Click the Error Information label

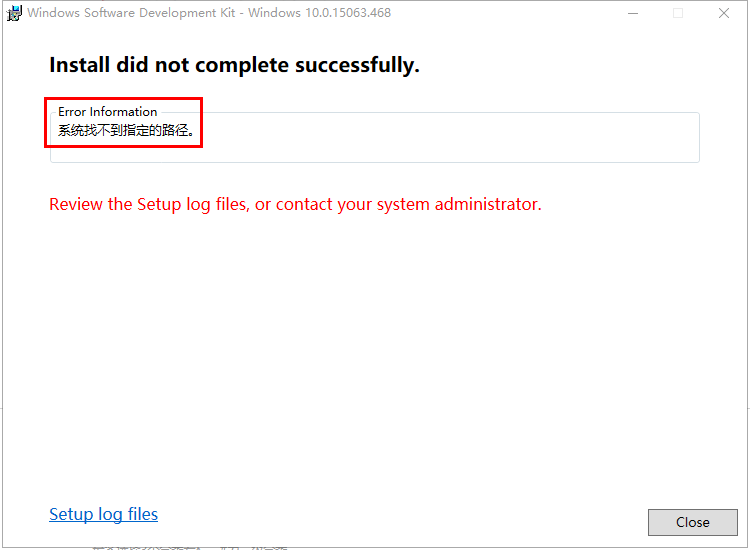coord(107,112)
